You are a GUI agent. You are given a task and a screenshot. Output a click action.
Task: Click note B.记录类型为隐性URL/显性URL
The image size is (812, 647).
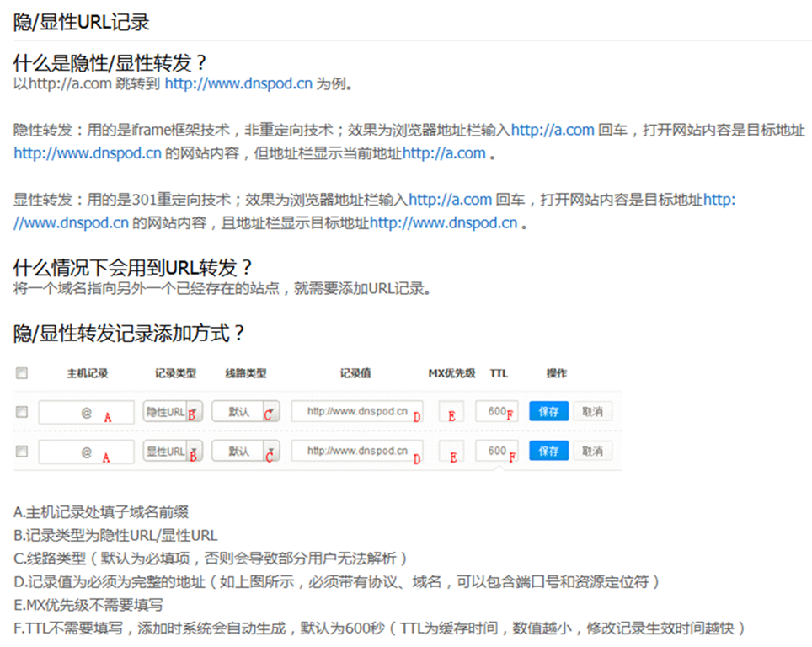pyautogui.click(x=115, y=536)
